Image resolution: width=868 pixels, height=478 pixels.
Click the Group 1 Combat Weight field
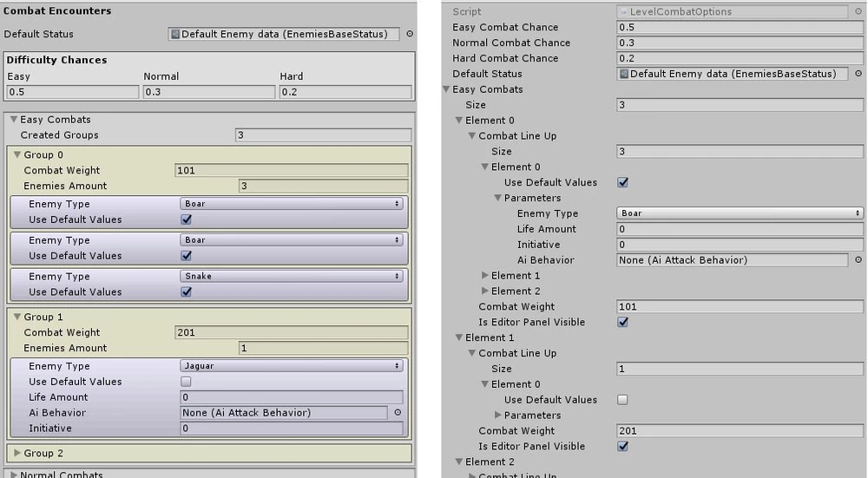click(x=292, y=333)
